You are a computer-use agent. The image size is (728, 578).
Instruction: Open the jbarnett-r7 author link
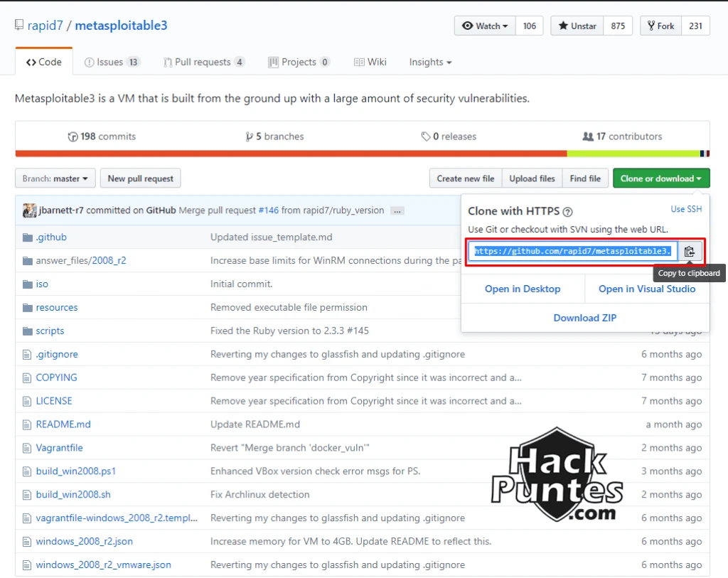point(61,210)
